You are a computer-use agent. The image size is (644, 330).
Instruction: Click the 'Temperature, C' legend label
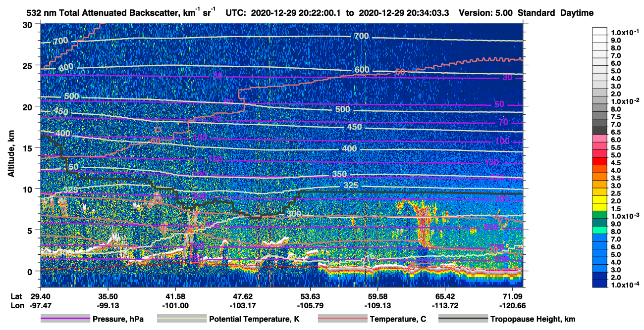tap(398, 320)
